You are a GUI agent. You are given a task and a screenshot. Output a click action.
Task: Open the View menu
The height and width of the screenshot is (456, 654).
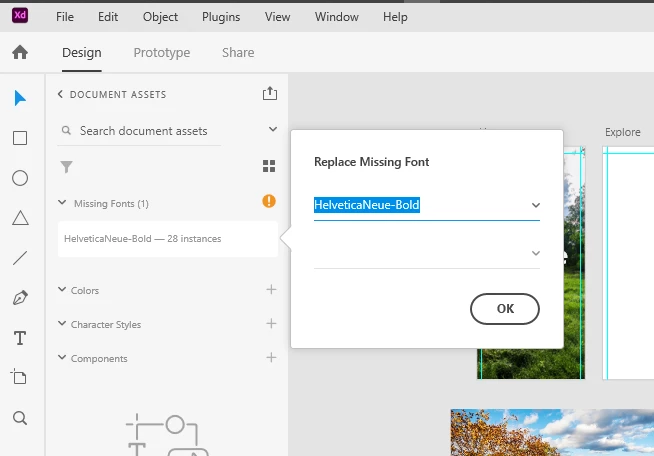point(277,17)
